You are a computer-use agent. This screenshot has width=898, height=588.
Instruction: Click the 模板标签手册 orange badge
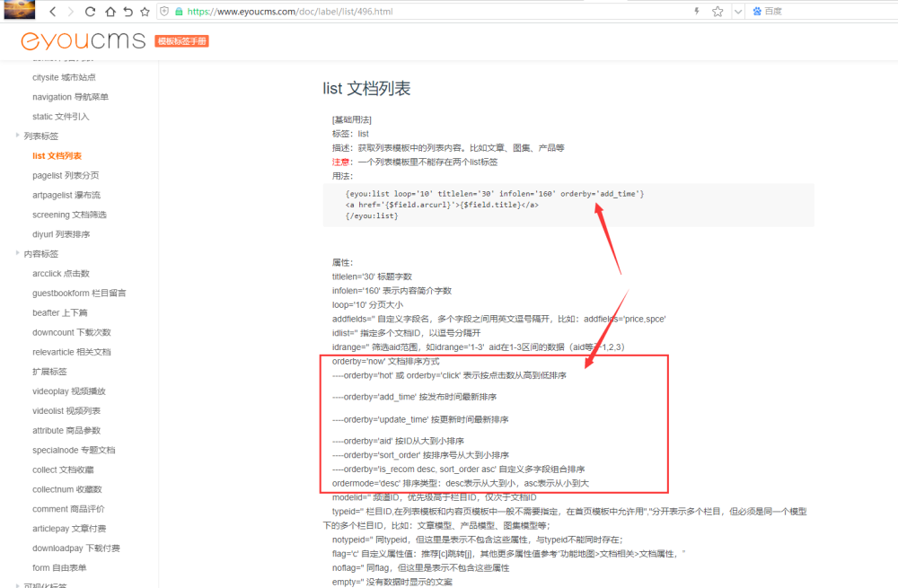[x=181, y=41]
